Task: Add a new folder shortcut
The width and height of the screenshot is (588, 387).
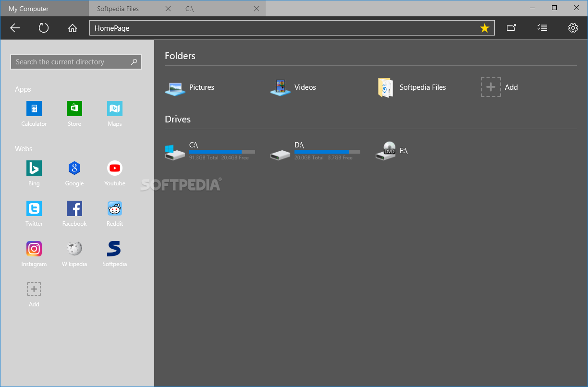Action: [x=500, y=87]
